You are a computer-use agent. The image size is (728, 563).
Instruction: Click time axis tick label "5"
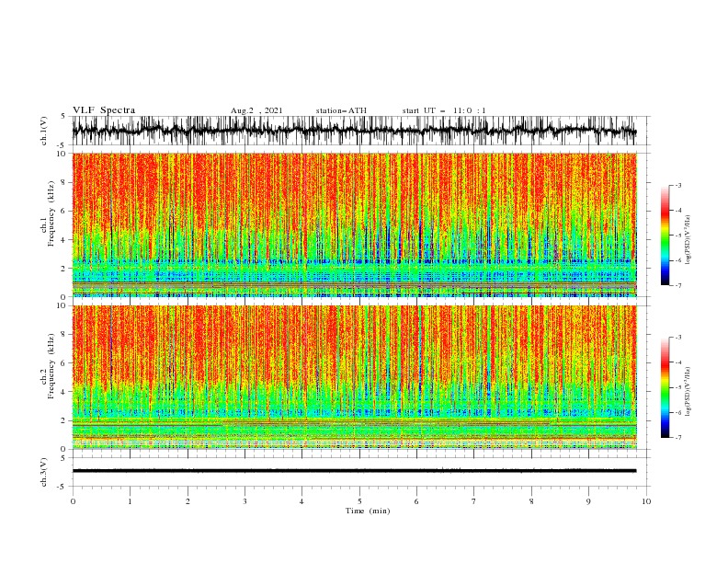(x=359, y=501)
